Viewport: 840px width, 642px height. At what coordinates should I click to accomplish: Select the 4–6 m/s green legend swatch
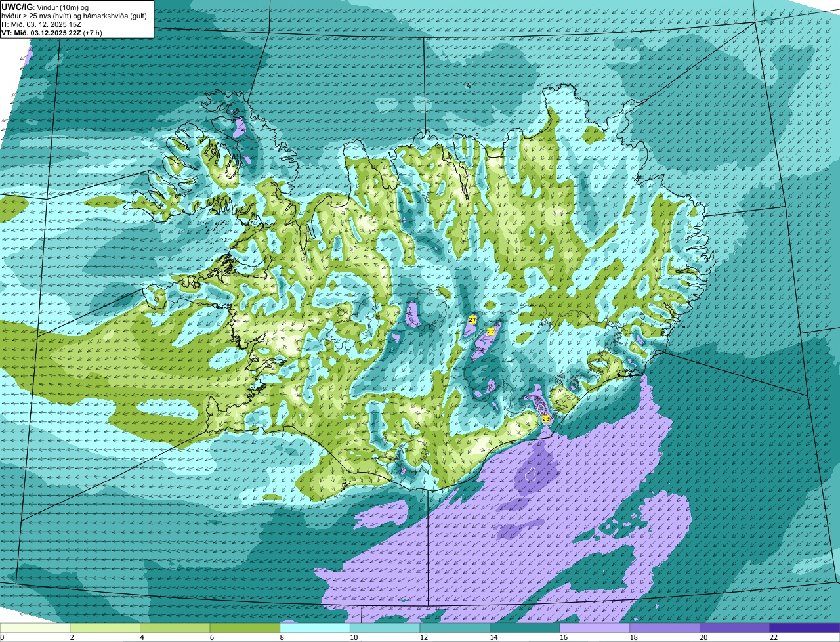coord(175,628)
